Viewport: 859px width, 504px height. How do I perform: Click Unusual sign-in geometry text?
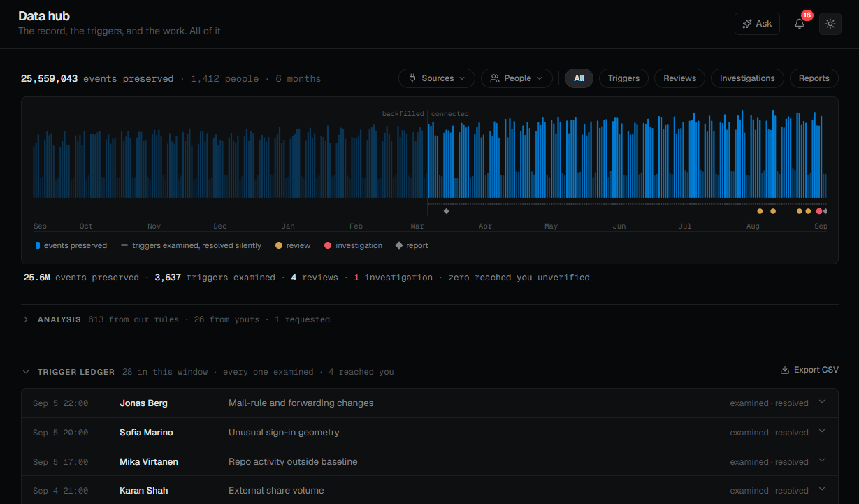pyautogui.click(x=284, y=433)
